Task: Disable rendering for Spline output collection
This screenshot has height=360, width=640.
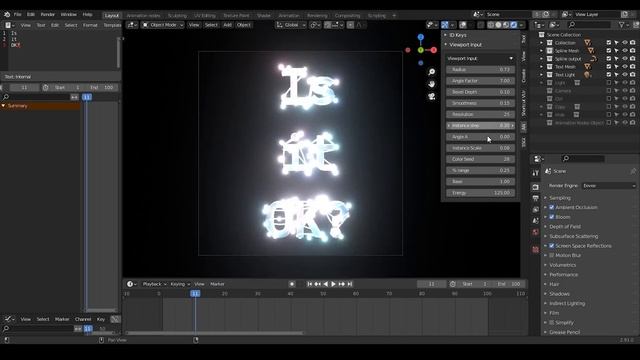Action: [632, 59]
